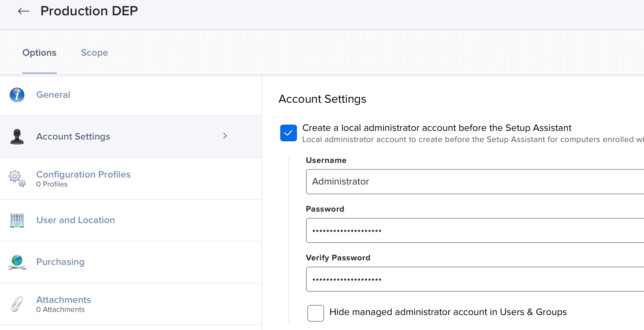Focus the Password field
This screenshot has width=644, height=330.
pos(474,230)
